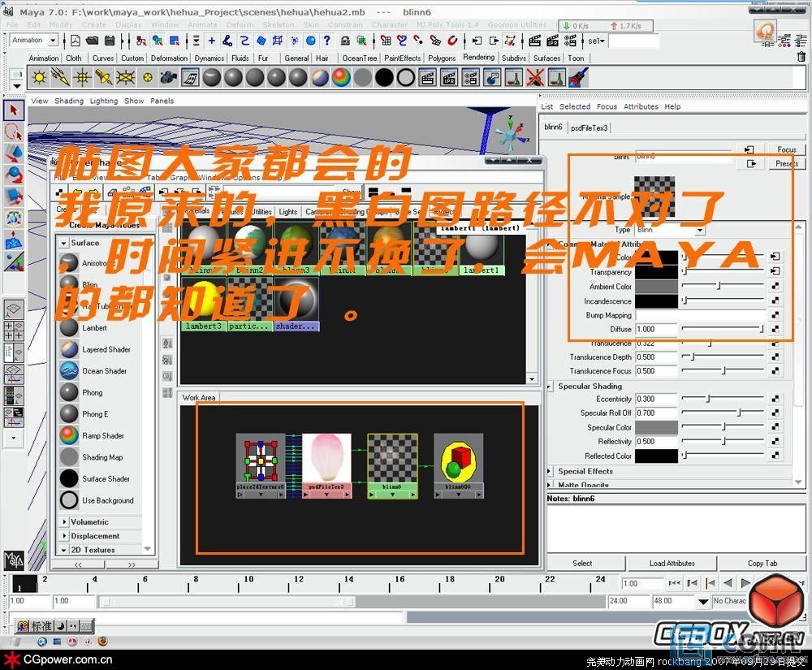Toggle the Curves selection mask
The image size is (812, 670).
[x=244, y=41]
